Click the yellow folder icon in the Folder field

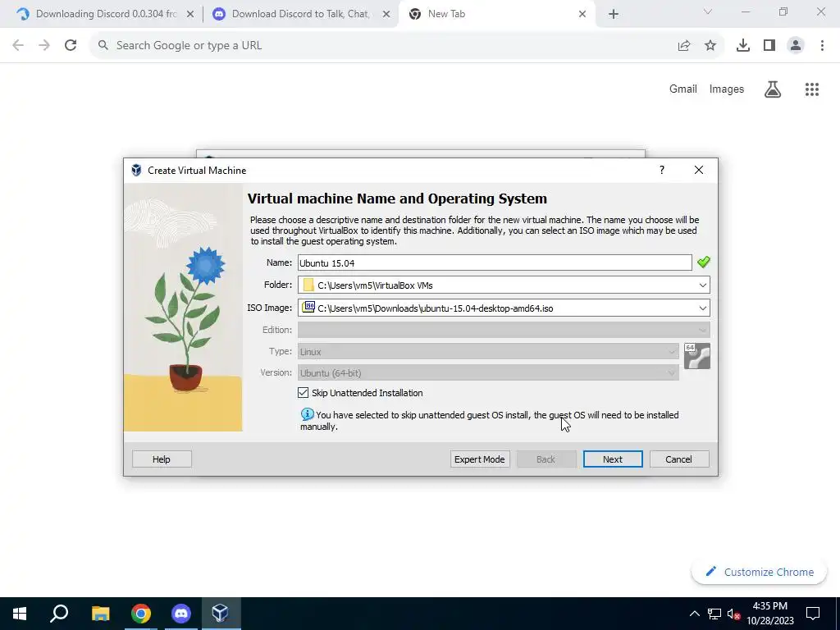tap(308, 285)
